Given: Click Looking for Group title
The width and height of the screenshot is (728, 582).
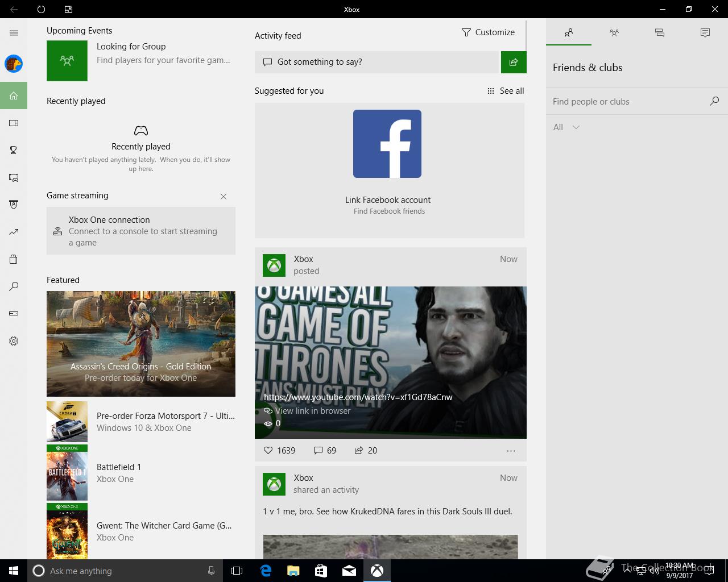Looking at the screenshot, I should coord(131,47).
